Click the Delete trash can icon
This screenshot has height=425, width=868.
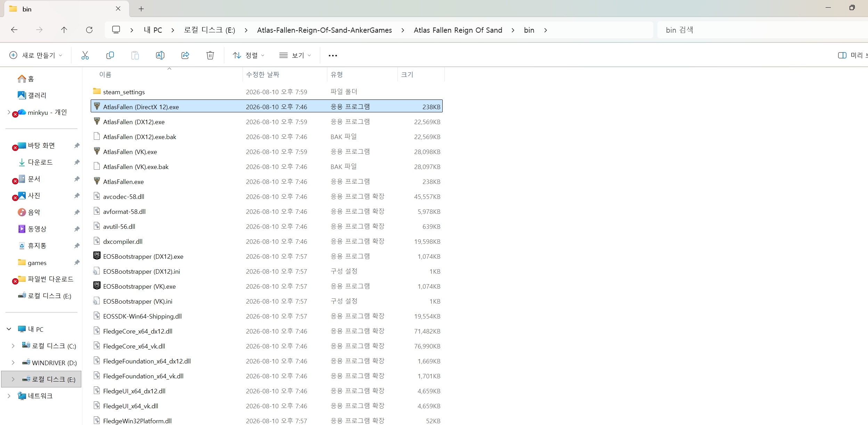[x=210, y=55]
